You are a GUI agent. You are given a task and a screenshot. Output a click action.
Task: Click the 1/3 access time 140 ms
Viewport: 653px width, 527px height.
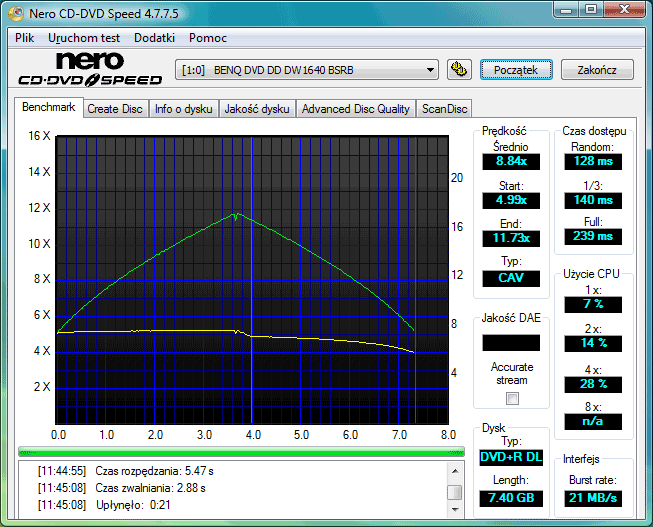[593, 200]
